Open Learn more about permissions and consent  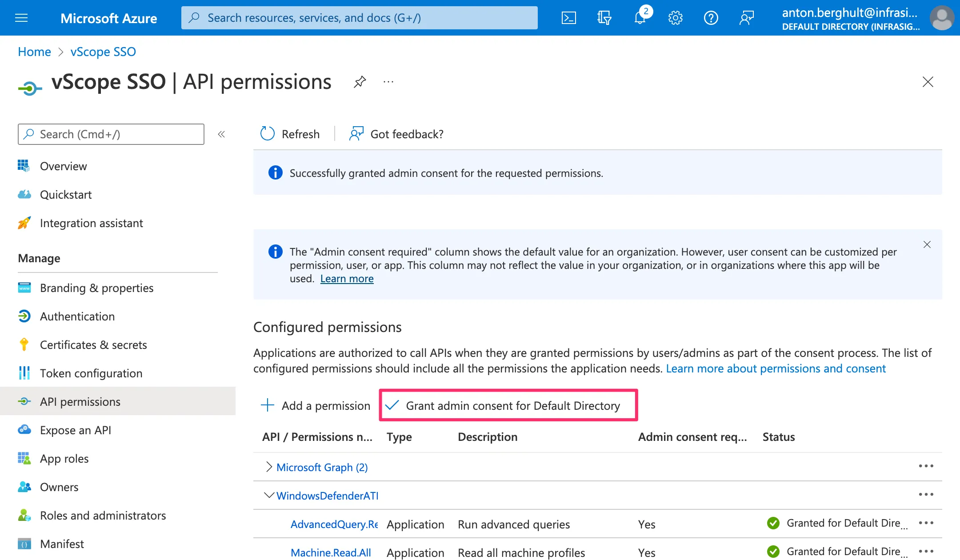[x=776, y=368]
